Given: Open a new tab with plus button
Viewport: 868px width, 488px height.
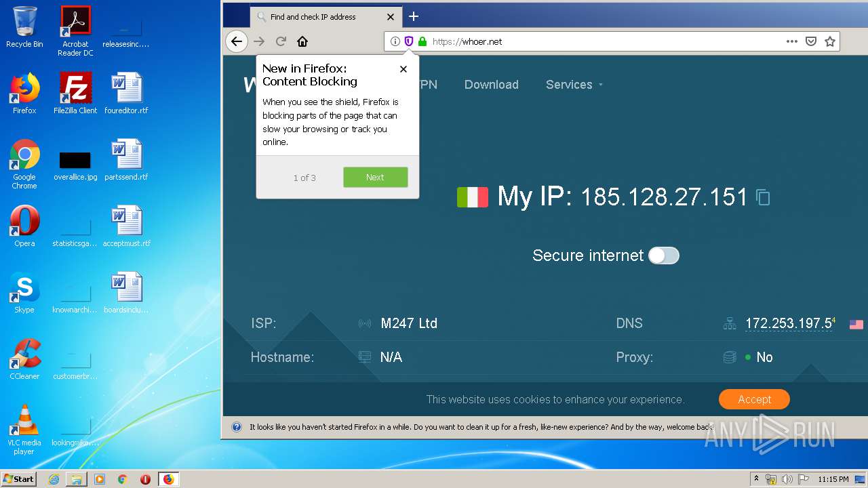Looking at the screenshot, I should tap(414, 16).
